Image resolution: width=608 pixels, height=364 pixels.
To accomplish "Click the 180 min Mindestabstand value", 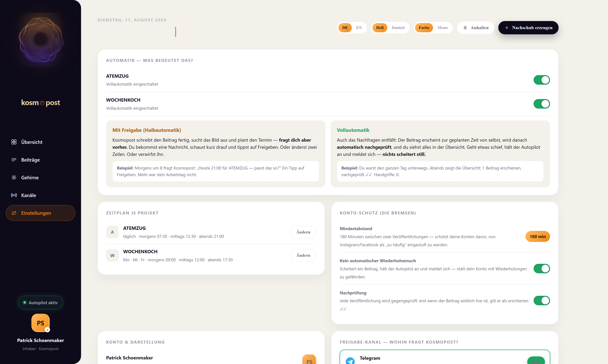I will (538, 236).
